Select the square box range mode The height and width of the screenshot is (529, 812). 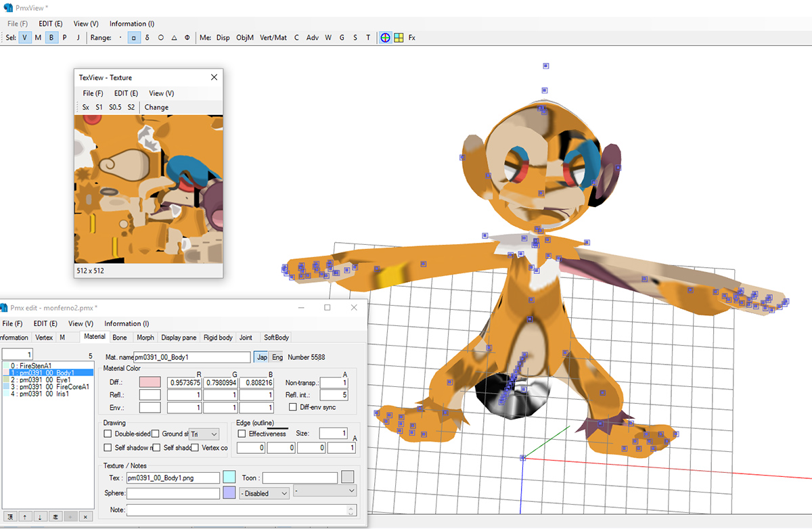(x=134, y=38)
